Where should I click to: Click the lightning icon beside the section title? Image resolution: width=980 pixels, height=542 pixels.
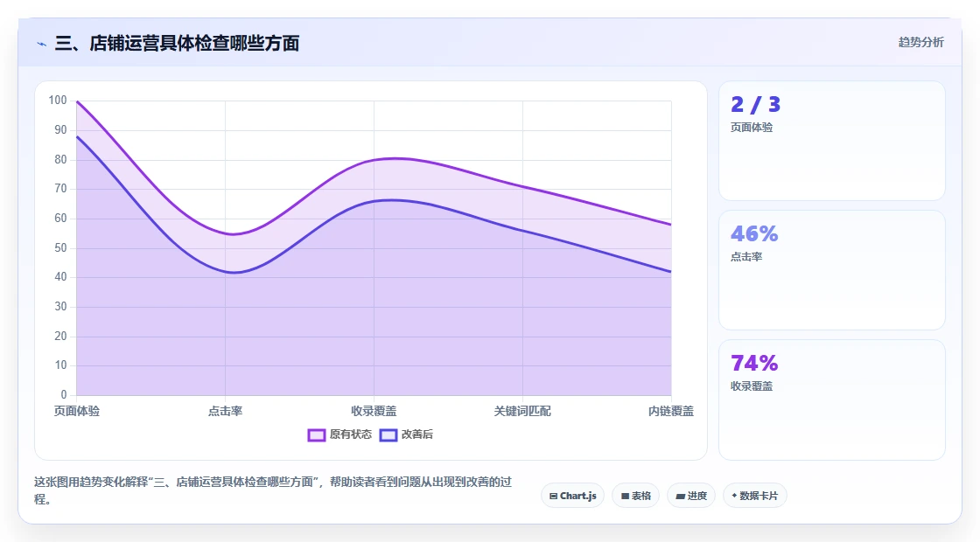click(x=42, y=44)
